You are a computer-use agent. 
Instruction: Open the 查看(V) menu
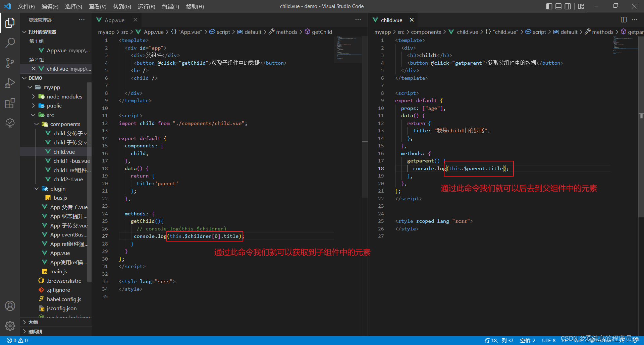click(98, 6)
